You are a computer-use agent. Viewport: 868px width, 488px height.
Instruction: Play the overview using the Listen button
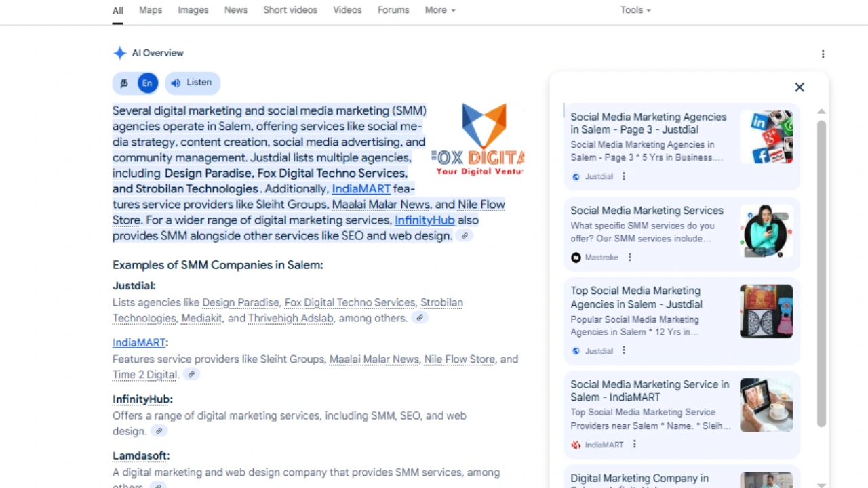click(x=193, y=83)
